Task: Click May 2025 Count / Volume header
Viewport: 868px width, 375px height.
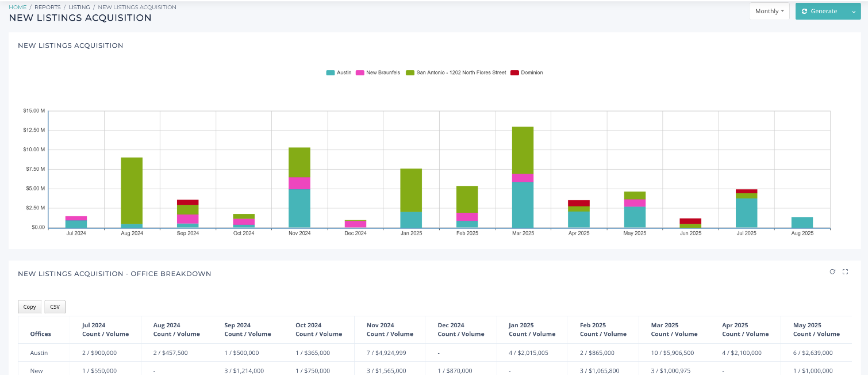Action: pos(816,330)
